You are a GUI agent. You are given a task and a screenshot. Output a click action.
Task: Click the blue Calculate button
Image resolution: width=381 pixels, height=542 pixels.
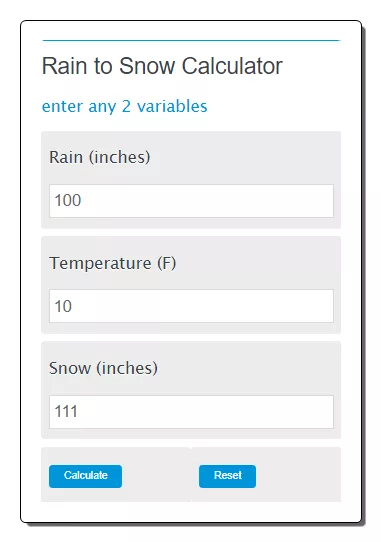pyautogui.click(x=85, y=476)
